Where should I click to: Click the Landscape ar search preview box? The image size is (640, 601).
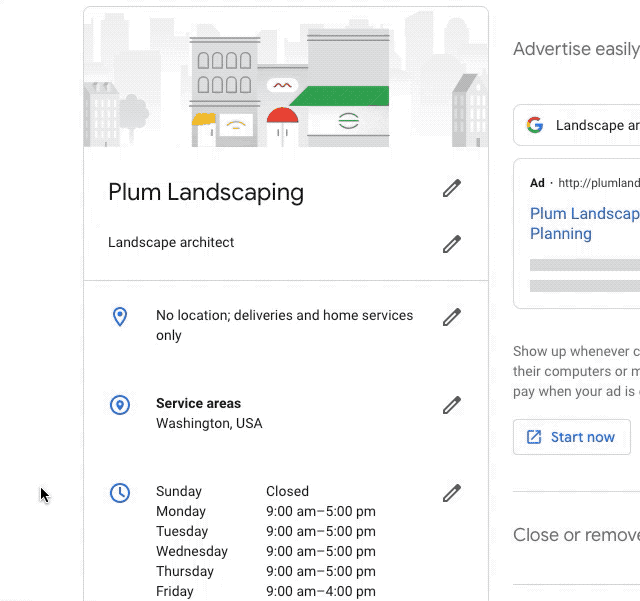(x=576, y=125)
